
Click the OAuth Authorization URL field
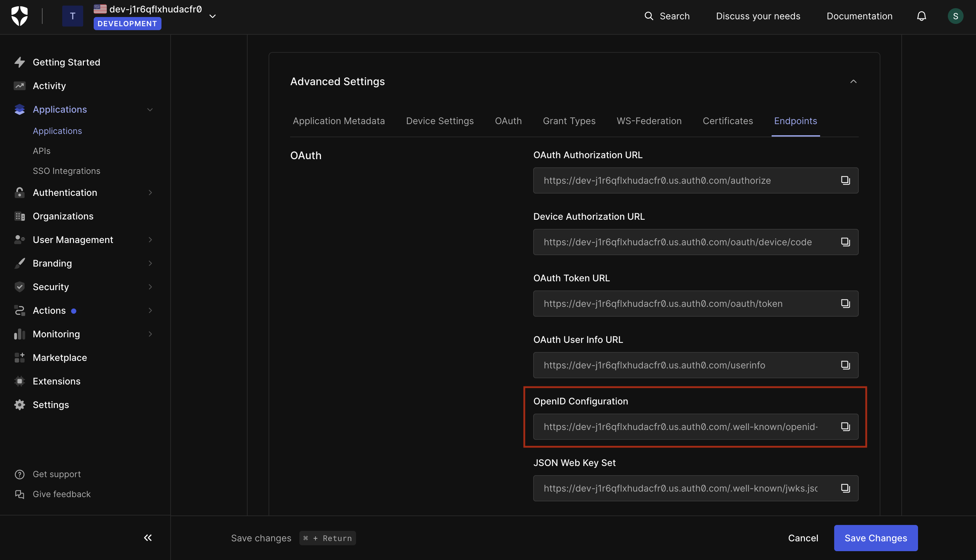[696, 180]
